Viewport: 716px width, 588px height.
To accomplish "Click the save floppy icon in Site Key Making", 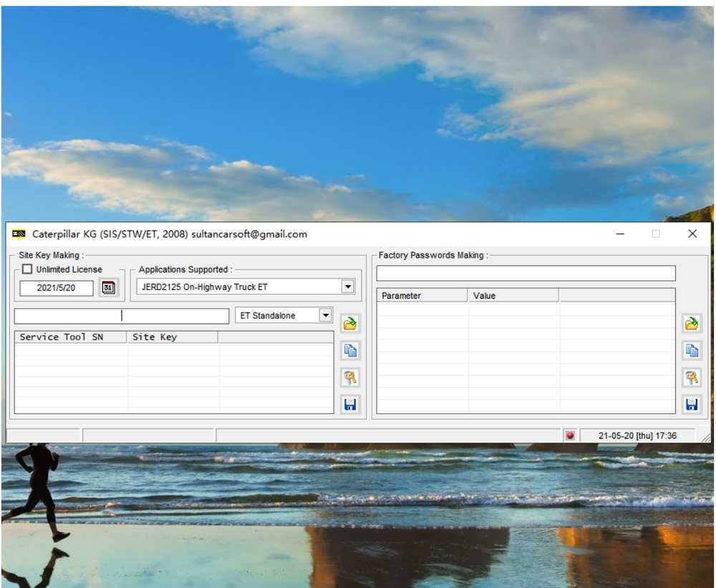I will pos(350,405).
